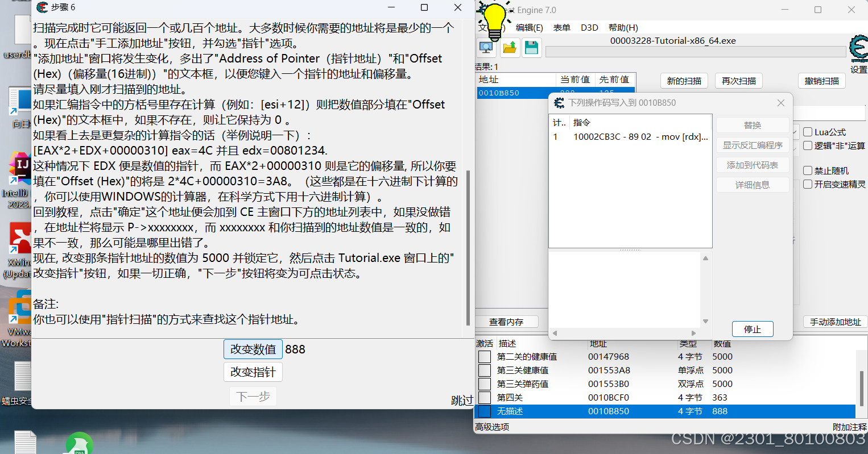Screen dimensions: 868x454
Task: Click the opcode dialog lower-pane scroll down arrow
Action: point(705,321)
